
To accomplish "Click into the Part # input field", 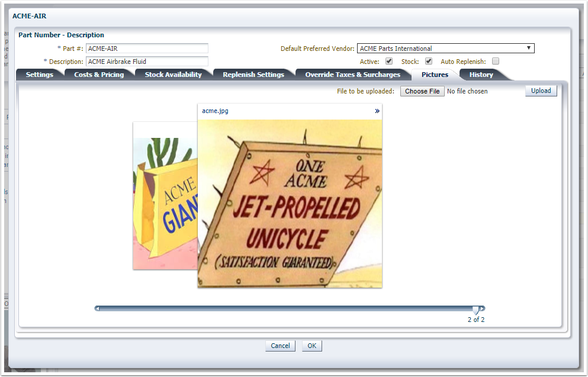I will pos(147,49).
